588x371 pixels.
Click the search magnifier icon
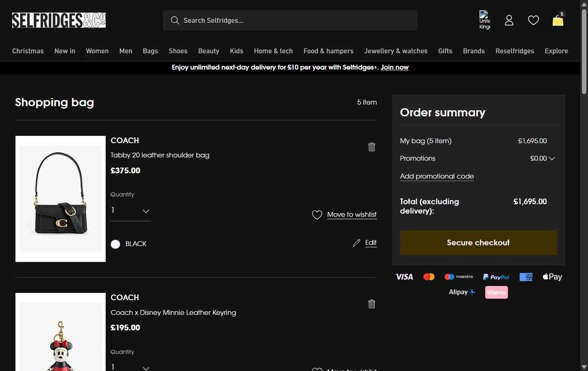point(175,20)
